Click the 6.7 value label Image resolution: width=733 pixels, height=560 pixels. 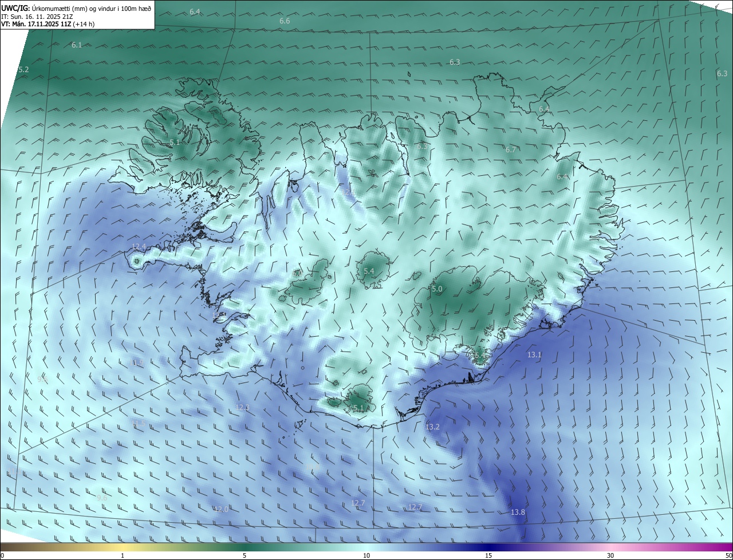pos(511,150)
